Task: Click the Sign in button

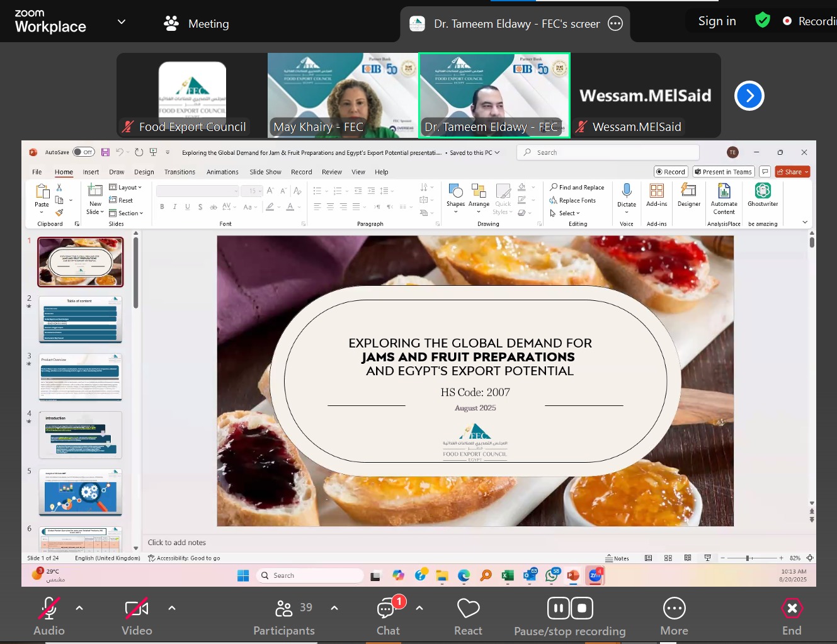Action: [717, 21]
